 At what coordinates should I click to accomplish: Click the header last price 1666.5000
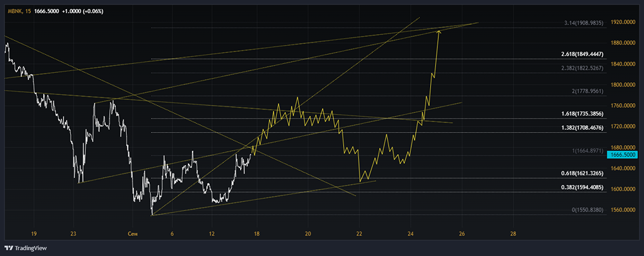point(46,11)
